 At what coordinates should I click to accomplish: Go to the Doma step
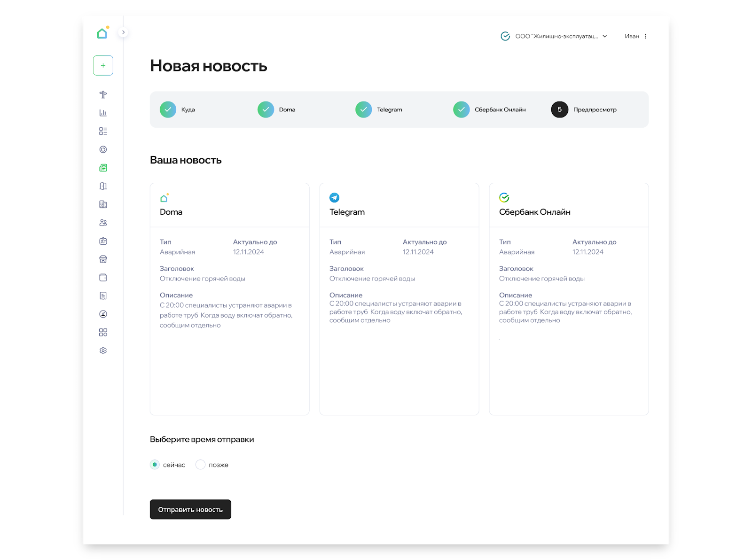(276, 109)
